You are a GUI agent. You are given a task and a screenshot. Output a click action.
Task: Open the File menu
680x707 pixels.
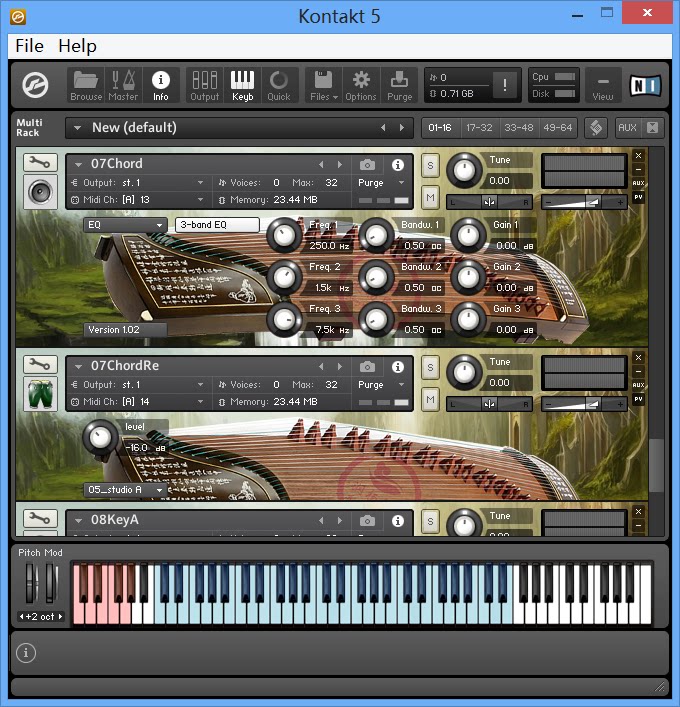pos(29,46)
